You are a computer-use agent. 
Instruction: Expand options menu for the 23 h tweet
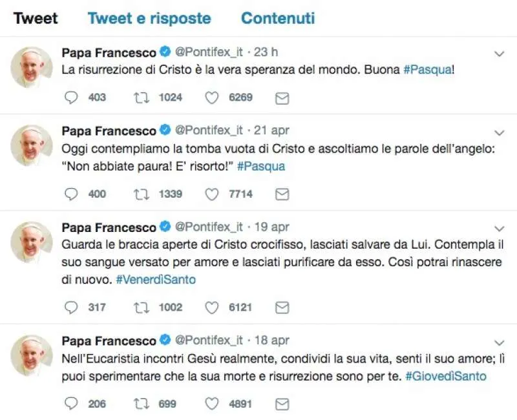[x=499, y=53]
